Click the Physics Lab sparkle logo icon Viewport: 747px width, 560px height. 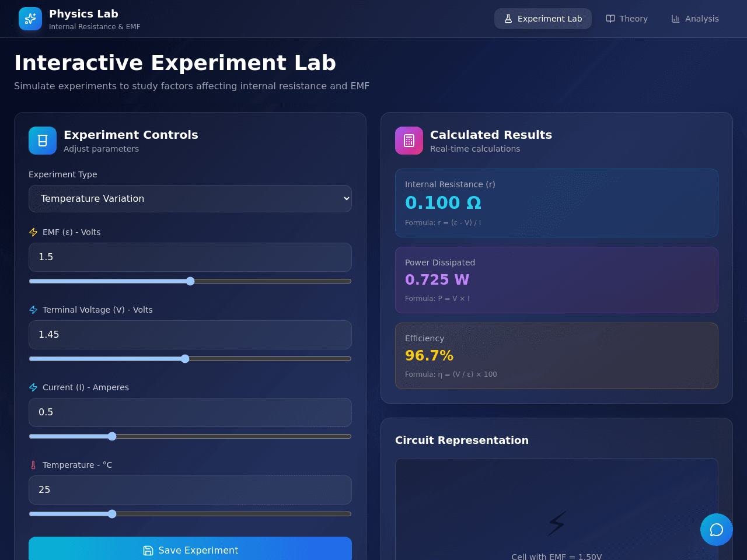point(30,19)
